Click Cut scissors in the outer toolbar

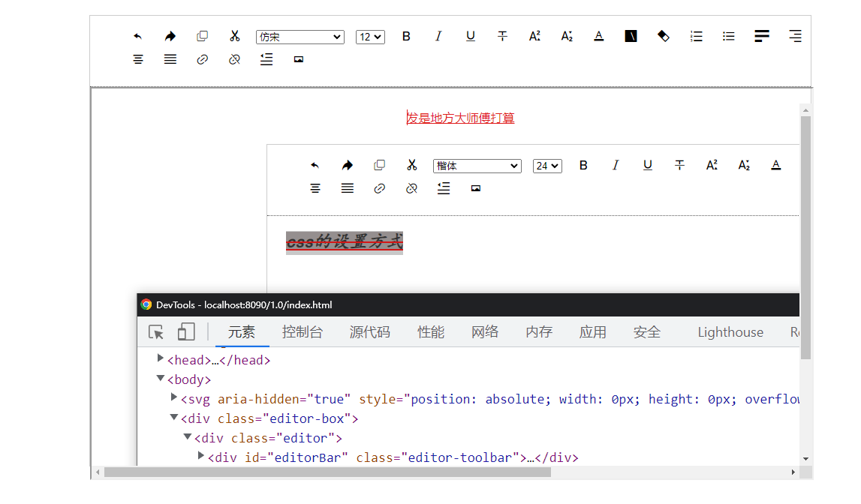pos(234,36)
